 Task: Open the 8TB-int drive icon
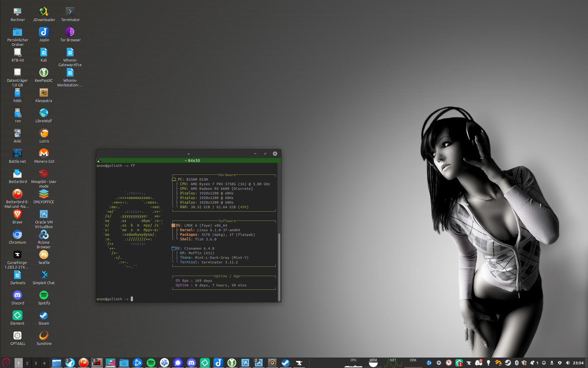point(17,55)
